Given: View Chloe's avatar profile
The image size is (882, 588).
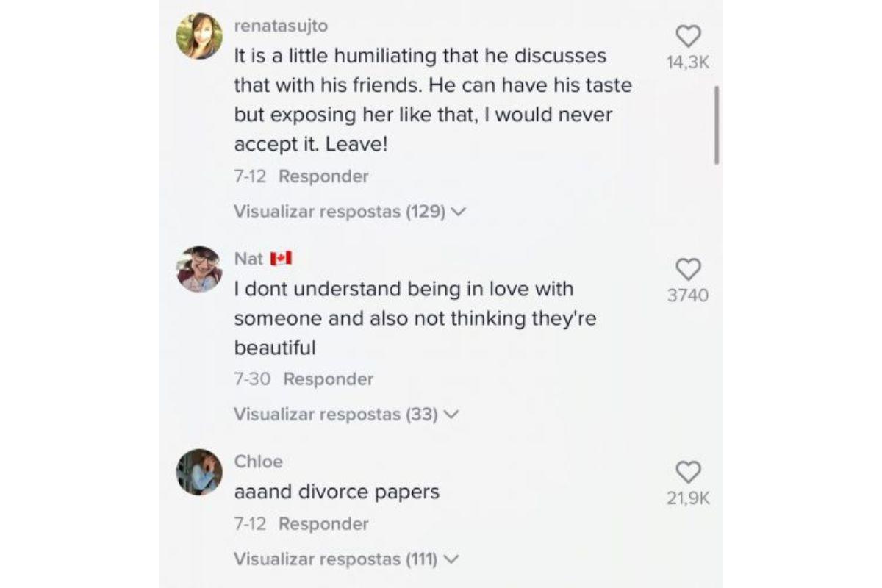Looking at the screenshot, I should pyautogui.click(x=199, y=472).
